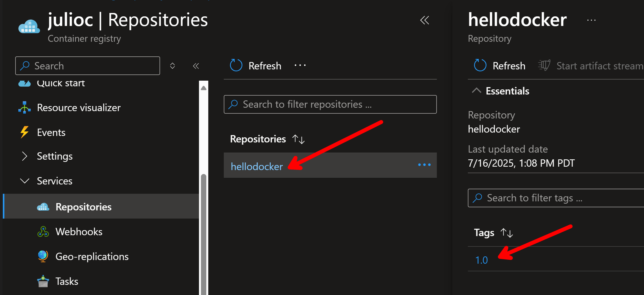Screen dimensions: 644x295
Task: Focus the Search to filter repositories field
Action: point(330,104)
